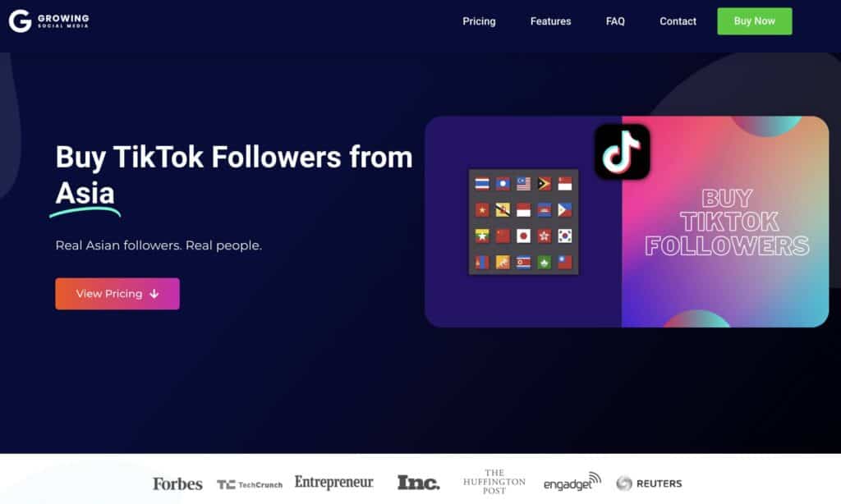Click the Asian flags grid image
The image size is (841, 504).
tap(523, 222)
